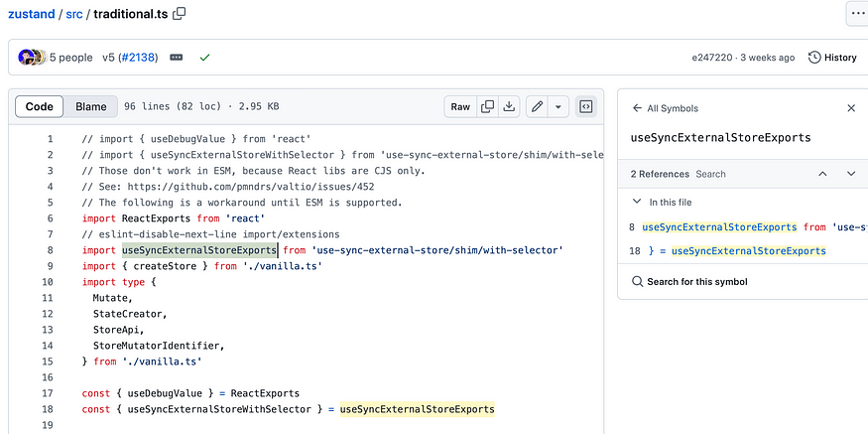This screenshot has height=434, width=868.
Task: Download the raw file
Action: (x=509, y=106)
